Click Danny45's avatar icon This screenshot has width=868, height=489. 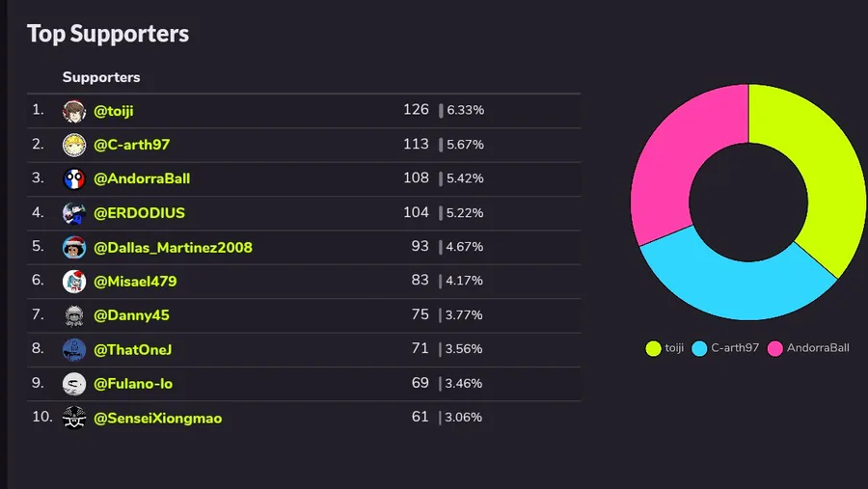74,315
